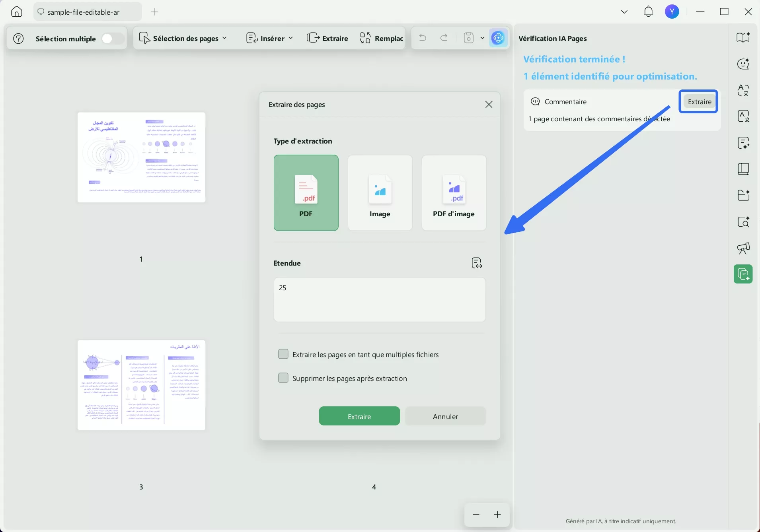Select page 3 thumbnail
This screenshot has height=532, width=760.
pos(141,385)
